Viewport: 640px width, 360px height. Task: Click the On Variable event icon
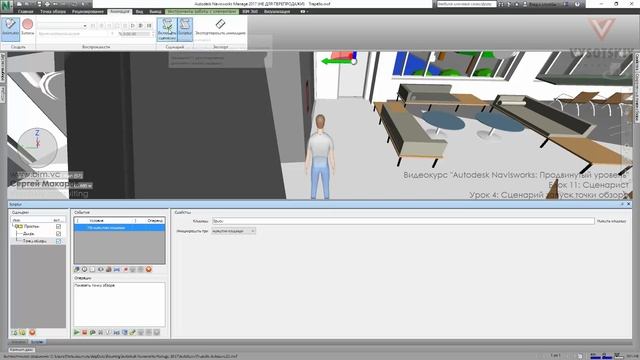117,269
